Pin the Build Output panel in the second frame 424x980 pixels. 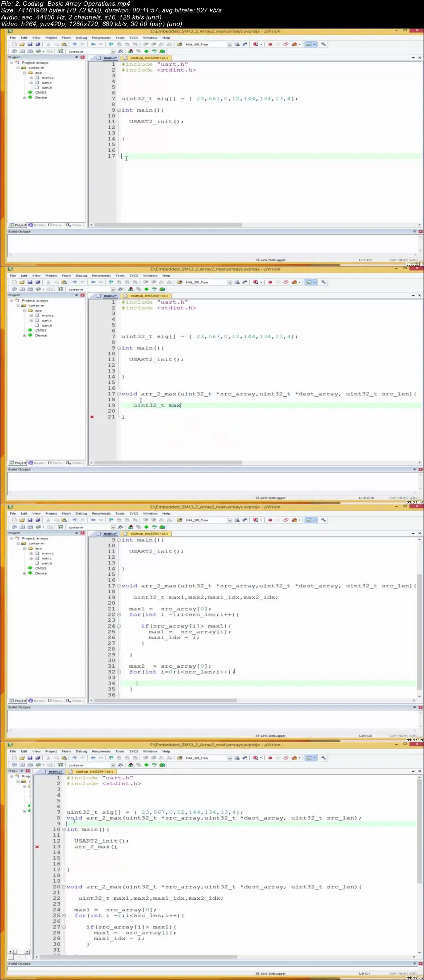point(414,470)
